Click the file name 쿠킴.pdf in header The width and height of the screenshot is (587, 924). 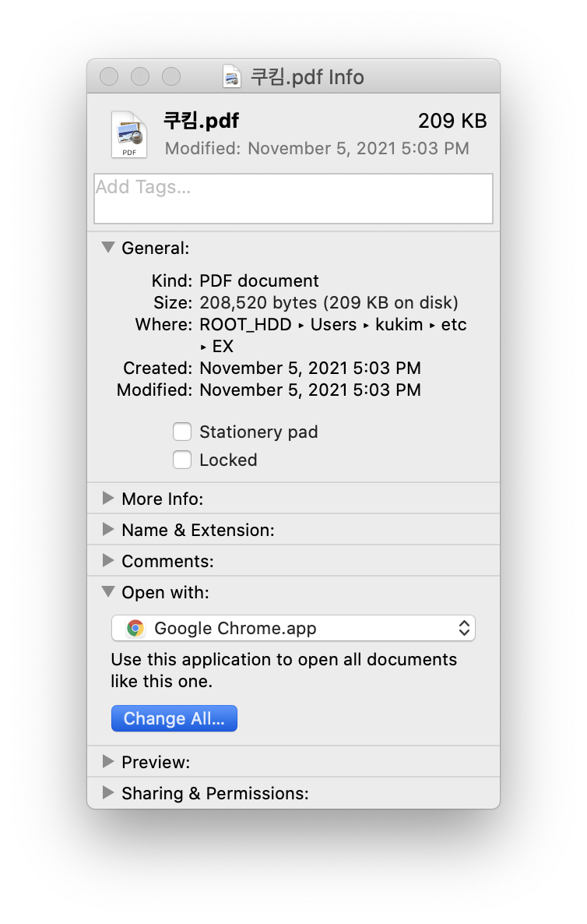(201, 121)
